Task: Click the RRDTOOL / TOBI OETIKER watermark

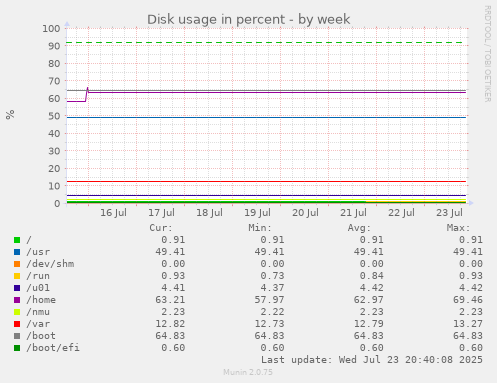Action: click(x=487, y=54)
